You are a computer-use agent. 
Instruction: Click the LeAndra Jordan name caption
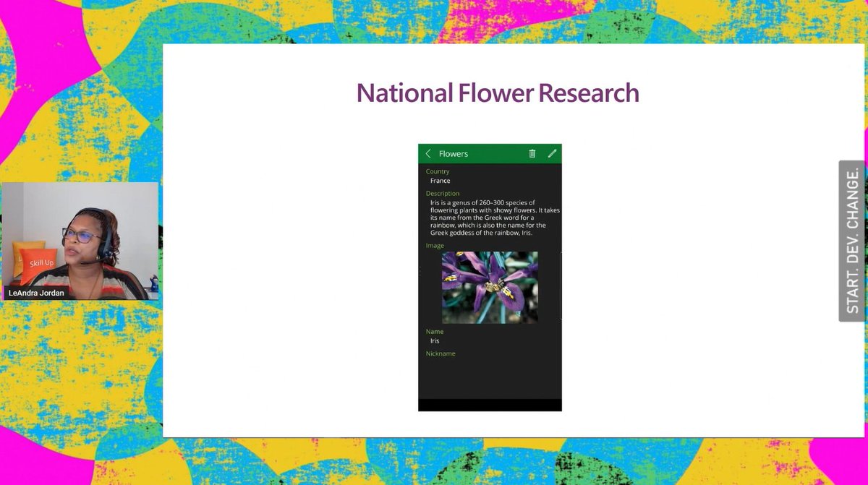(x=35, y=293)
